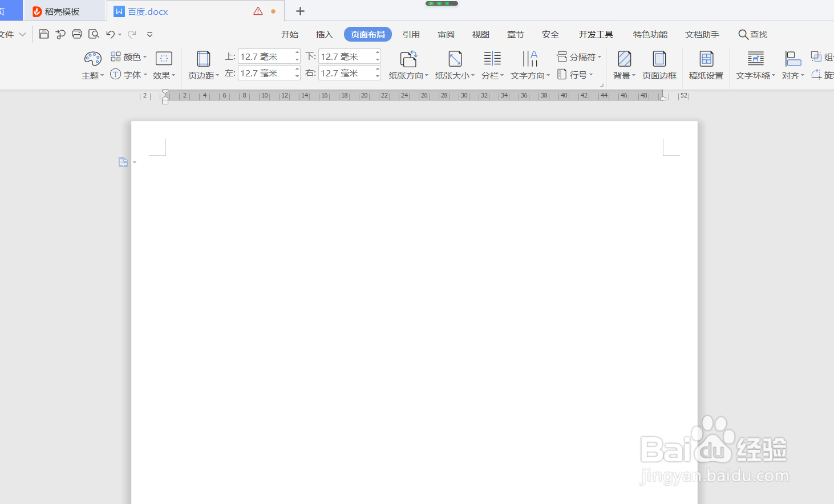
Task: Switch to the 引用 tab
Action: [411, 34]
